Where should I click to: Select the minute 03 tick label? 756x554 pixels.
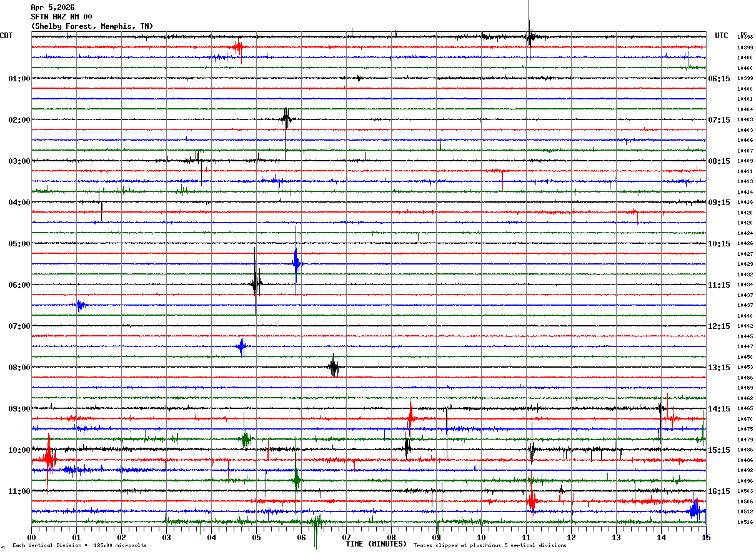(166, 537)
